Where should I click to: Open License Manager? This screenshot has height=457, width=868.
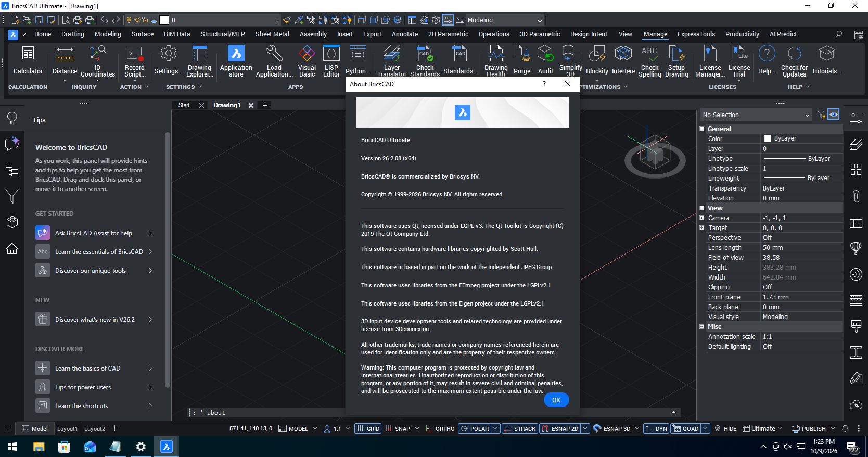[x=710, y=61]
